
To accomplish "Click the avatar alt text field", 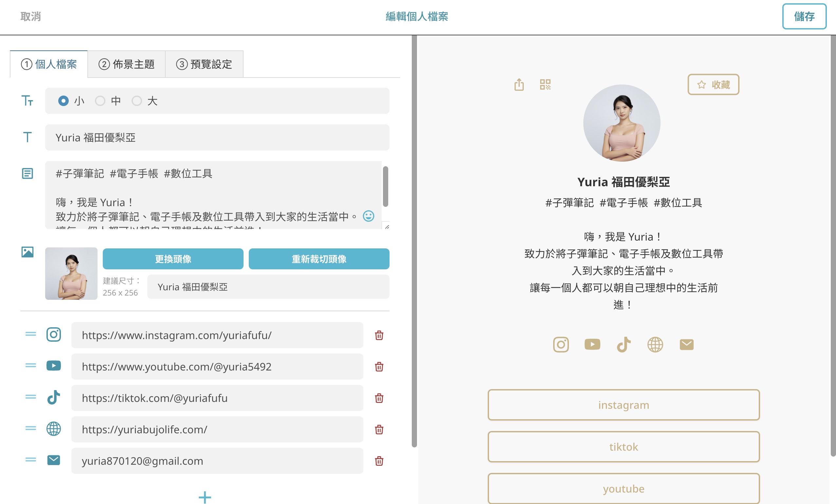I will point(268,287).
